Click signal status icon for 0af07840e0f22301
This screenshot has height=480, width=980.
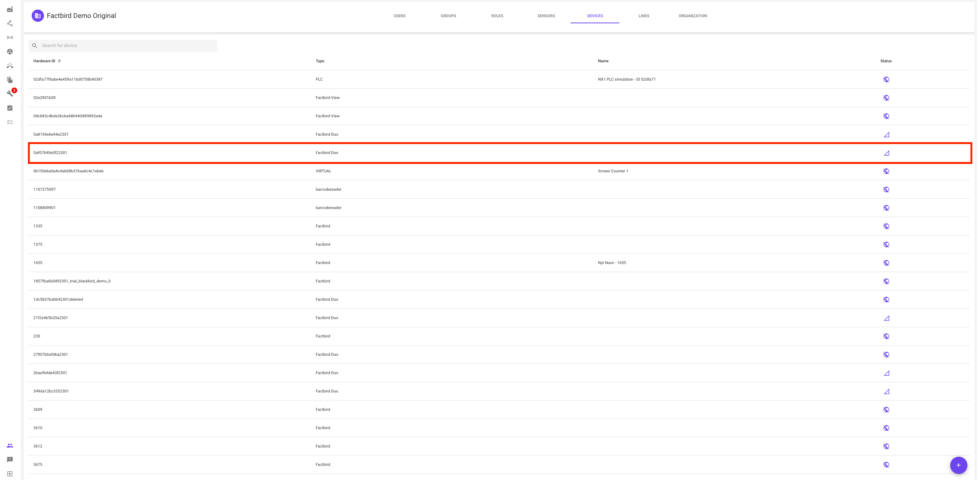[x=886, y=153]
